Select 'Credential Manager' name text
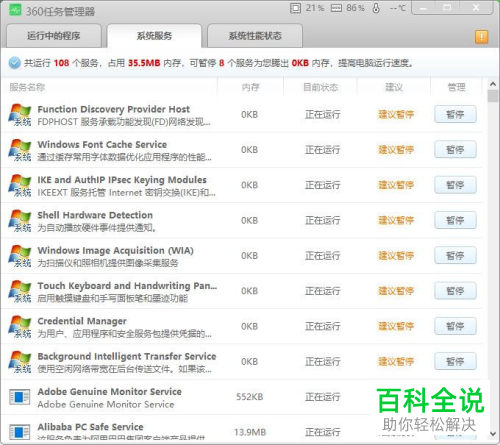 point(82,321)
